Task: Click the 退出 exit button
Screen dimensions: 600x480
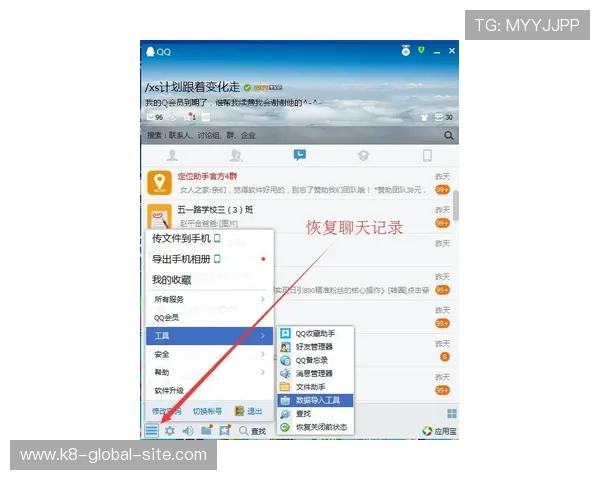Action: point(249,411)
